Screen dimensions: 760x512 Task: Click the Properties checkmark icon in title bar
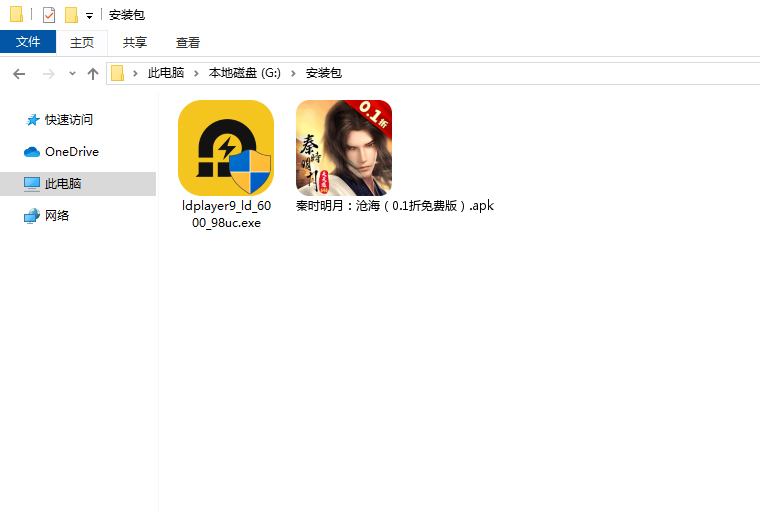pyautogui.click(x=48, y=15)
